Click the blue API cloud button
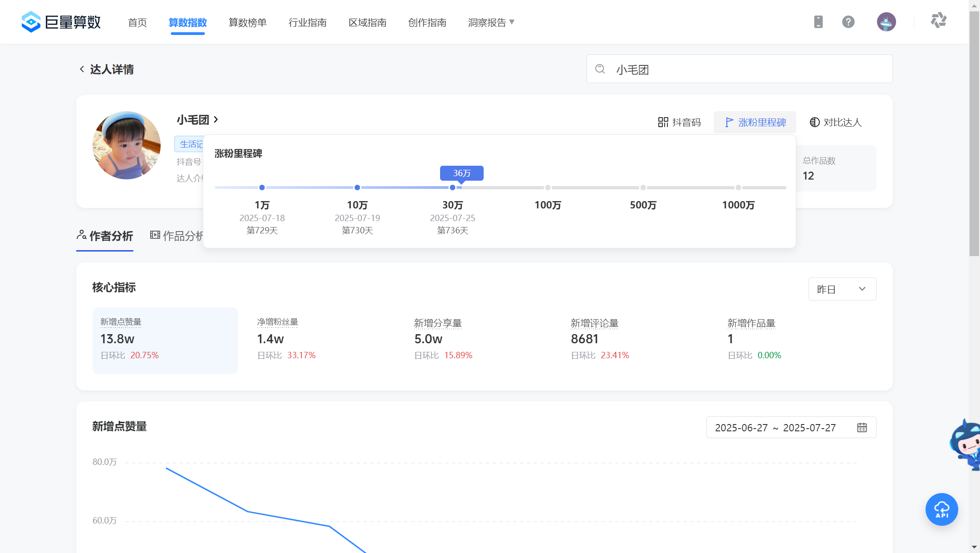980x553 pixels. point(941,509)
